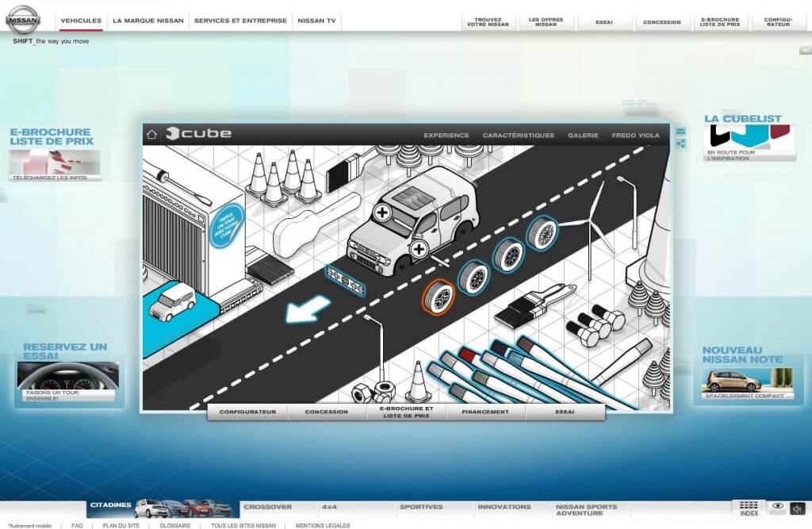Select 4x4 category tab

tap(329, 508)
